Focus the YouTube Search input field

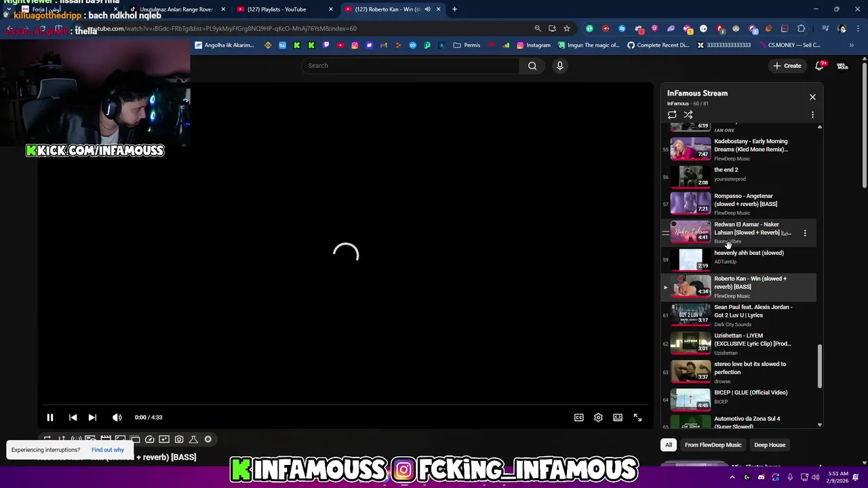[410, 66]
